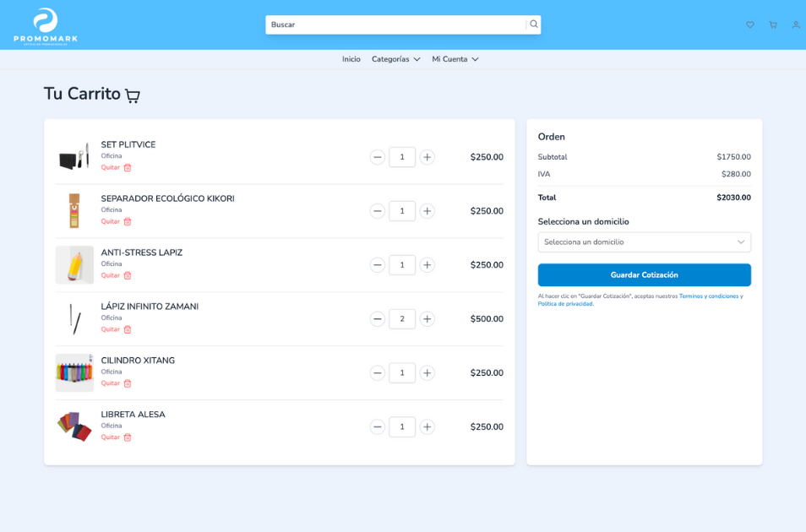The height and width of the screenshot is (532, 806).
Task: Increase quantity of SEPARADOR ECOLÓGICO KIKORI
Action: point(428,211)
